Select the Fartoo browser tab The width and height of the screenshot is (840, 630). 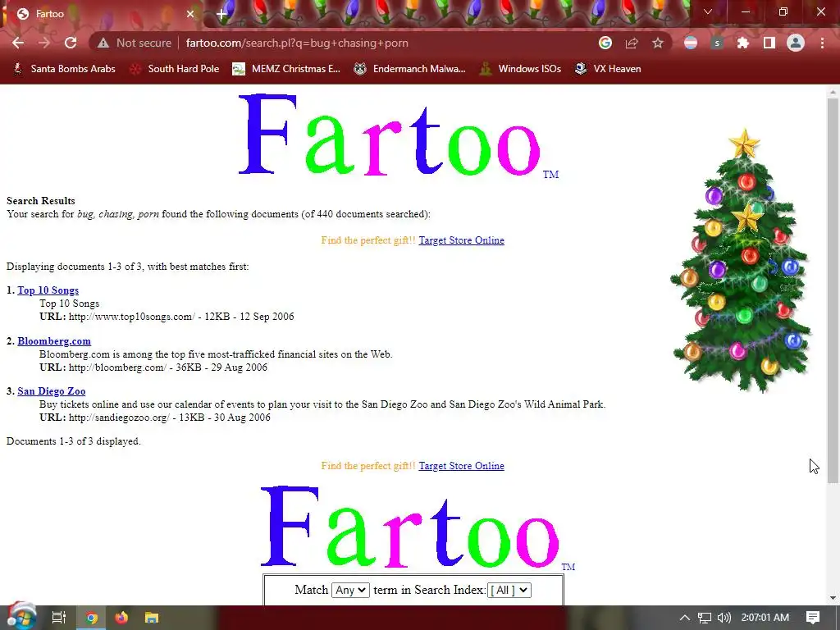(x=102, y=14)
